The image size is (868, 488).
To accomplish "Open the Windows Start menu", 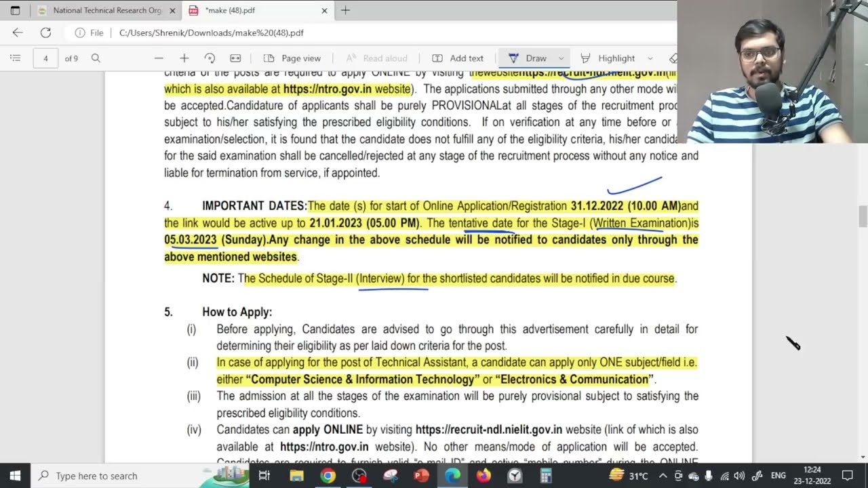I will (x=15, y=476).
